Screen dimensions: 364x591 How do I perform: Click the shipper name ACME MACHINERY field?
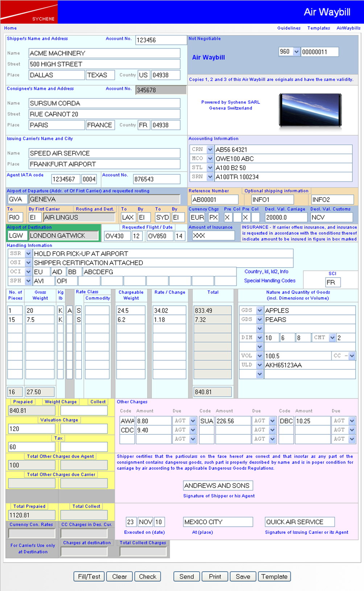click(104, 53)
